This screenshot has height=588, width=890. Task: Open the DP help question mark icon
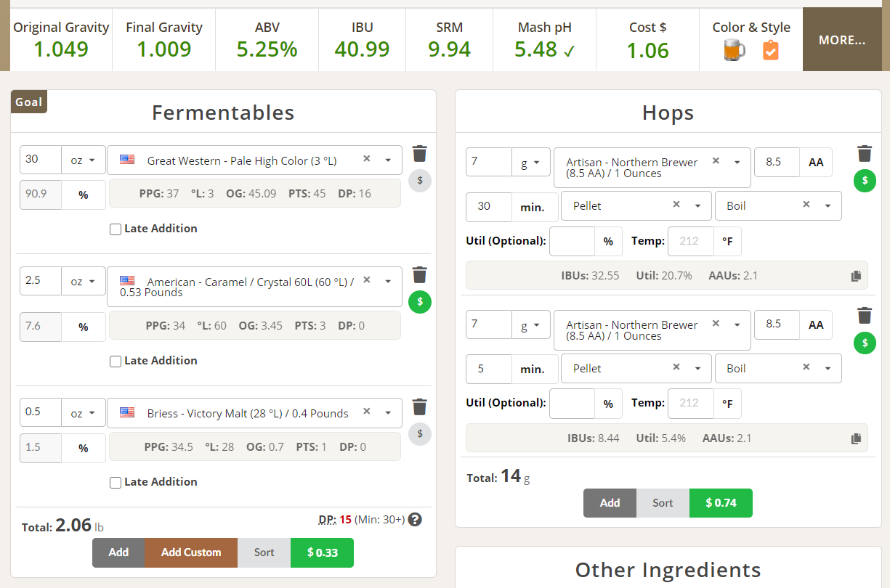click(415, 519)
